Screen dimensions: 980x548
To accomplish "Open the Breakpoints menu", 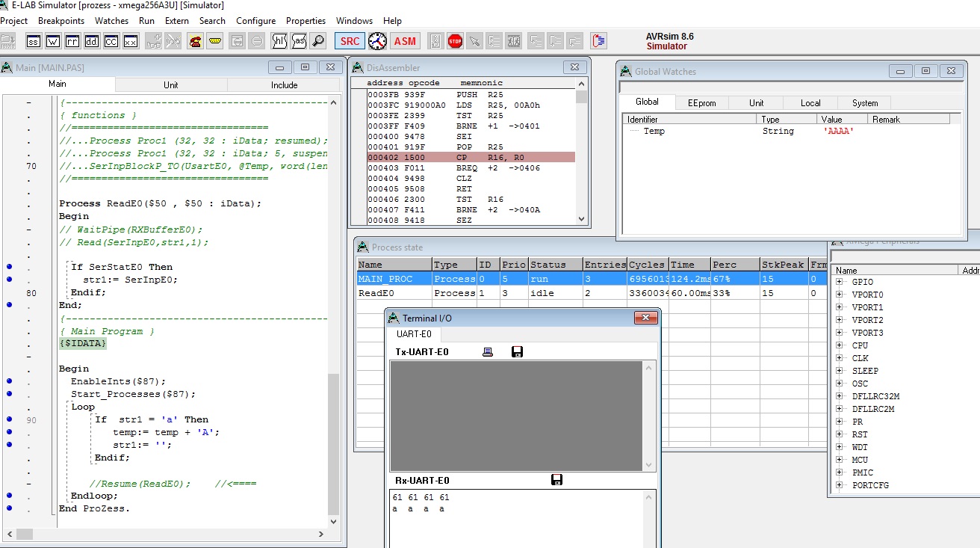I will click(63, 21).
